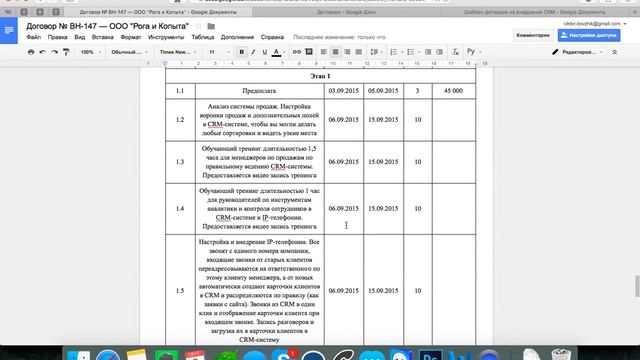Toggle bold formatting
The width and height of the screenshot is (640, 360).
click(x=242, y=52)
